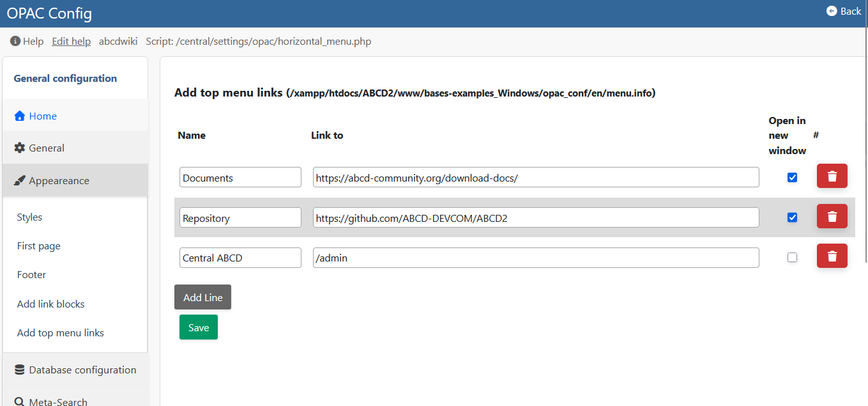
Task: Click the Back arrow icon
Action: [831, 11]
